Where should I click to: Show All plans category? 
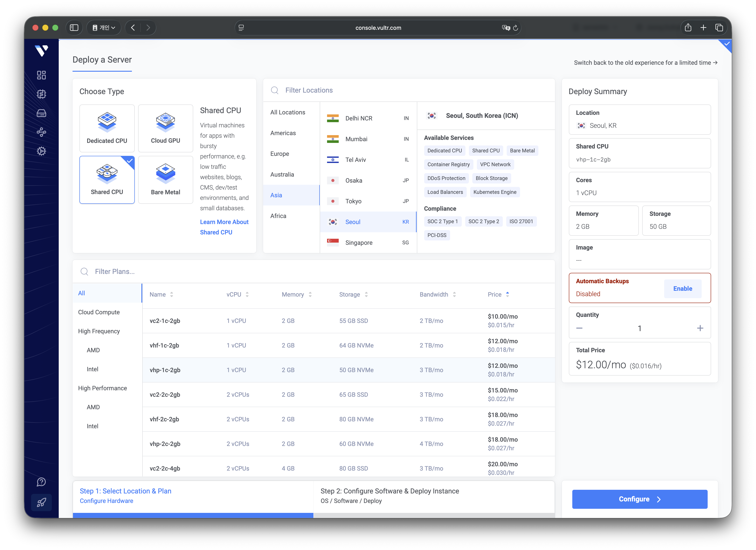[107, 293]
